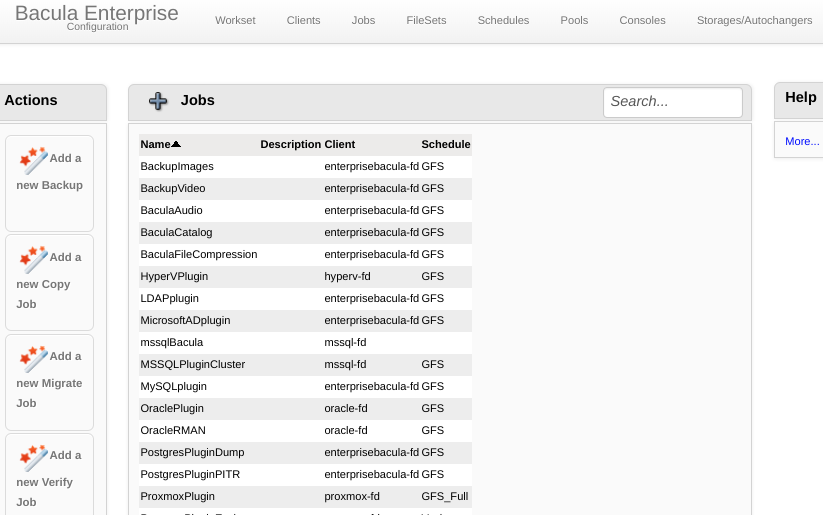The height and width of the screenshot is (515, 823).
Task: Click GFS_Full schedule cell
Action: (445, 497)
